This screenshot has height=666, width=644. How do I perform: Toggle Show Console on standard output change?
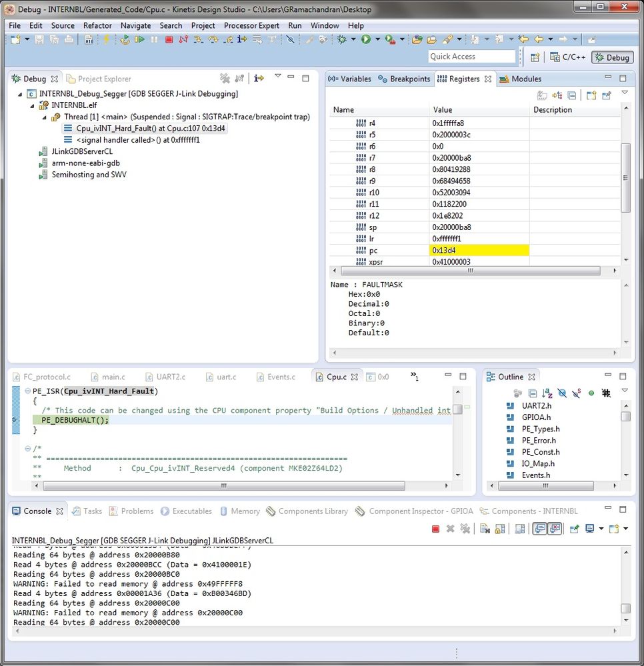click(x=539, y=529)
